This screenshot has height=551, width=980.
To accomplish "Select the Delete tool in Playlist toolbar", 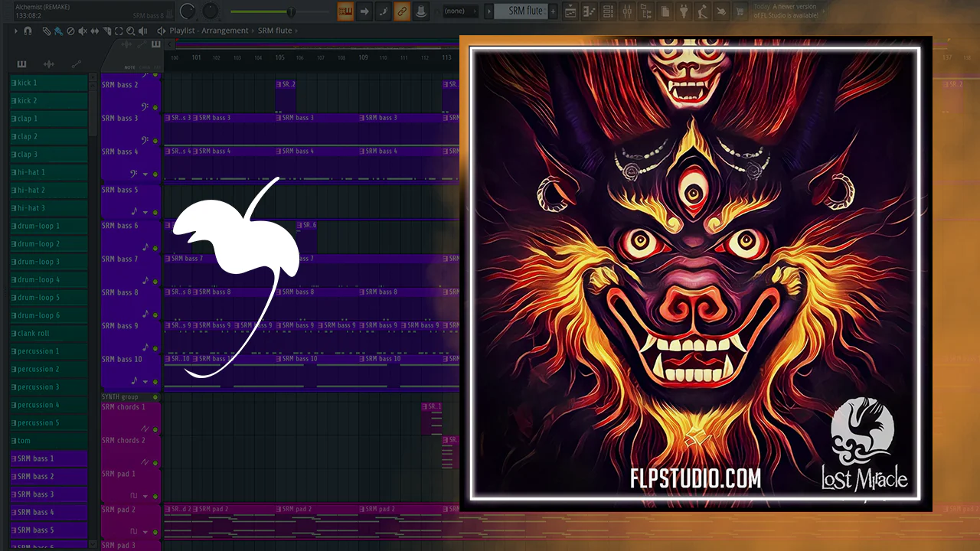I will [x=70, y=31].
